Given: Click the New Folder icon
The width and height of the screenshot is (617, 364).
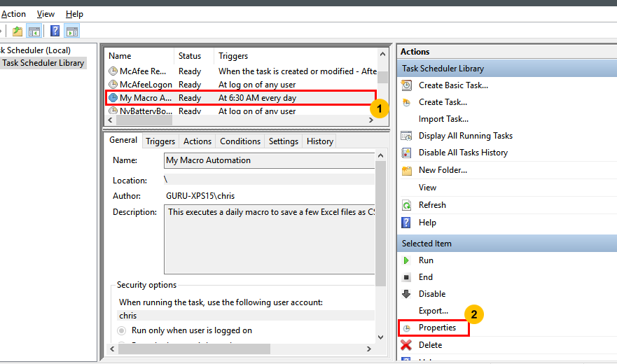Looking at the screenshot, I should tap(406, 170).
